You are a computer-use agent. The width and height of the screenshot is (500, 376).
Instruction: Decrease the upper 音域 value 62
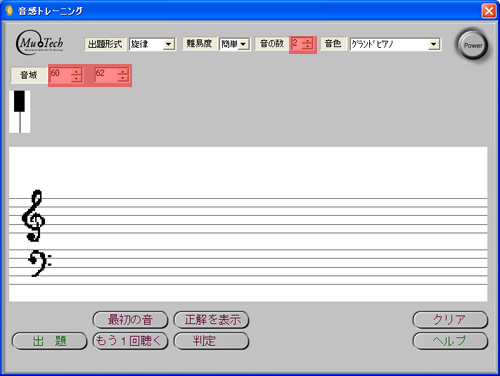pyautogui.click(x=123, y=78)
